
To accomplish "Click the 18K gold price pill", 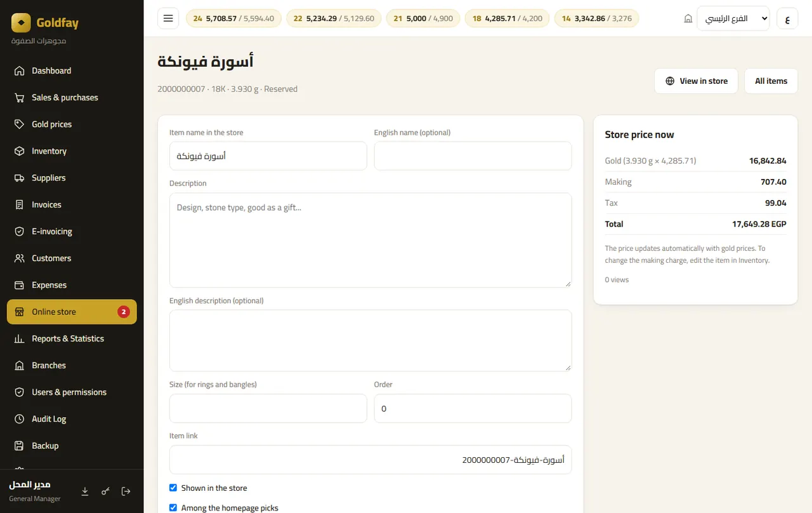I will coord(507,18).
